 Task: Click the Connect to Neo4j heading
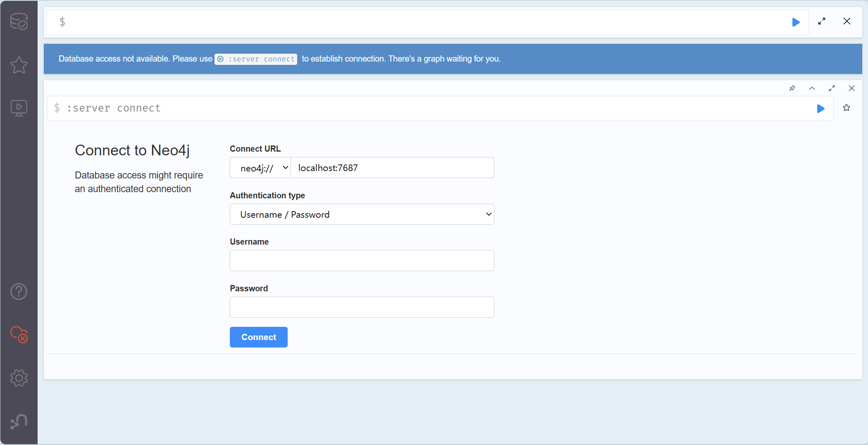pos(132,150)
